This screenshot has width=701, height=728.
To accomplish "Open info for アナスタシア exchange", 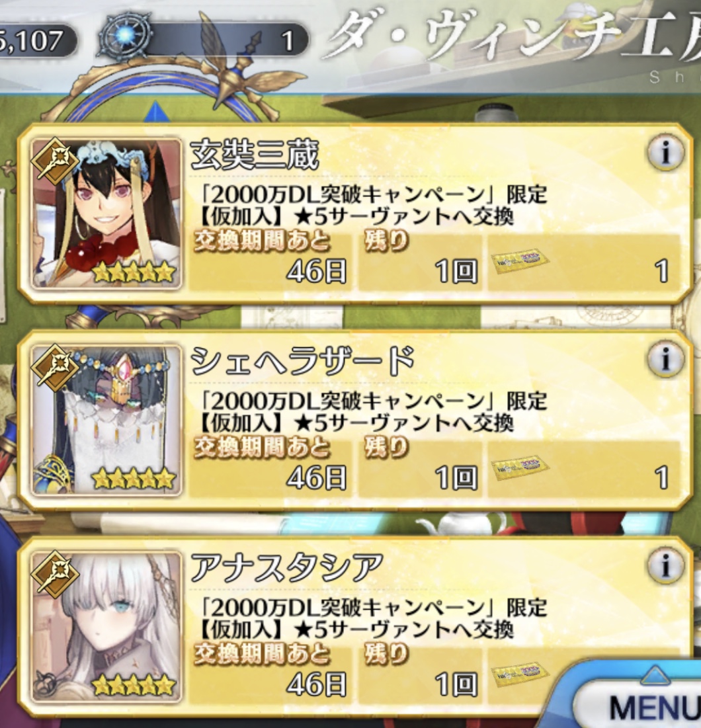I will (x=666, y=565).
